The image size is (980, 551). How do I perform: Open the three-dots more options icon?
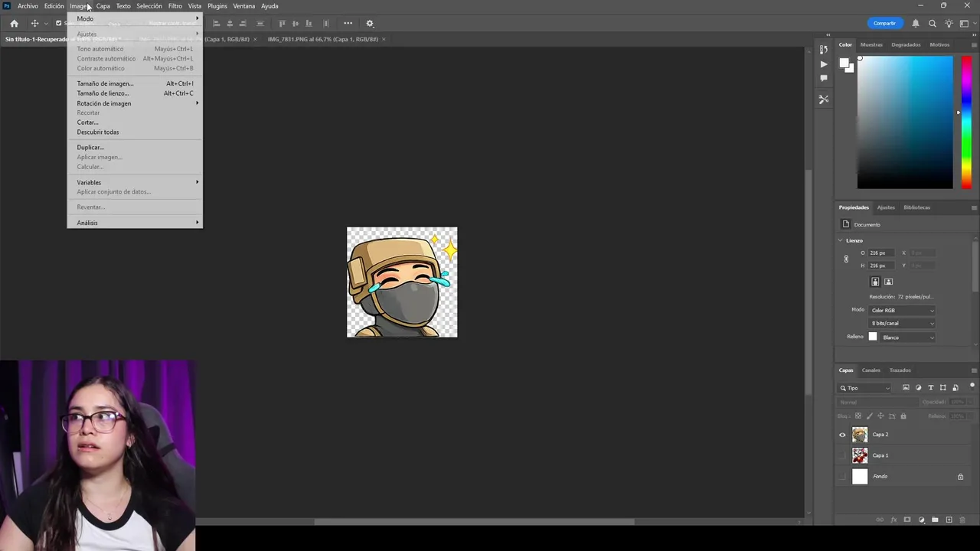click(348, 24)
